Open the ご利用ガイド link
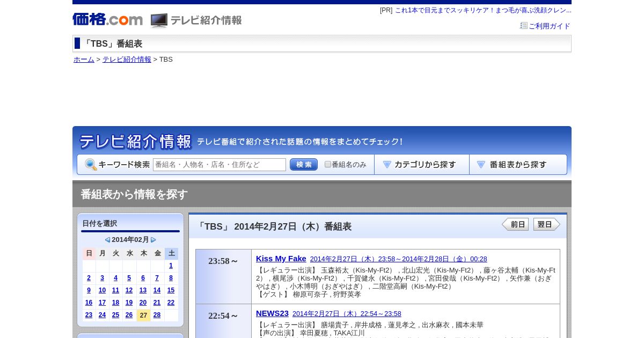644x338 pixels. 550,26
